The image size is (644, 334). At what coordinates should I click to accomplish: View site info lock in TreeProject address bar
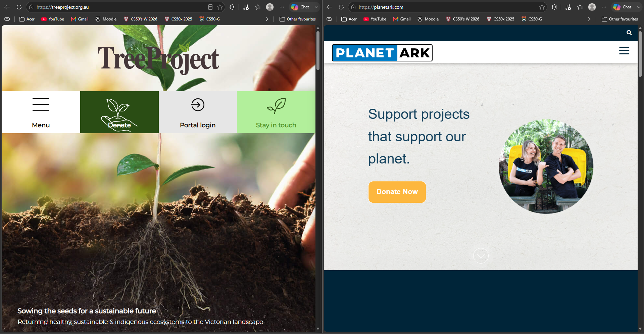[31, 7]
